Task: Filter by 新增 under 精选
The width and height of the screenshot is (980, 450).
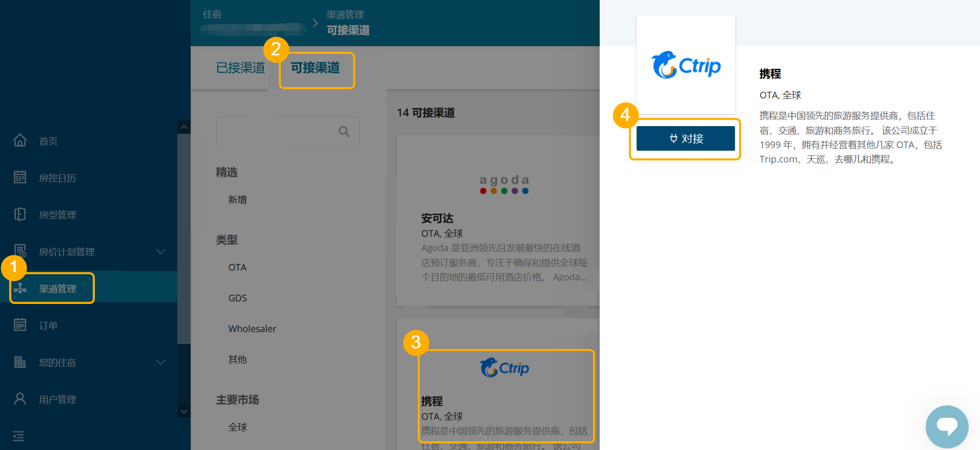Action: coord(237,199)
